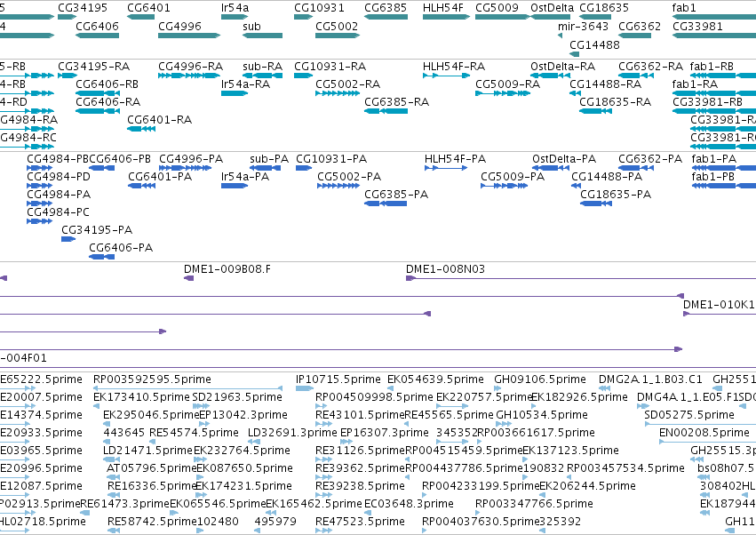
Task: Select the CG5009 gene
Action: coord(503,17)
